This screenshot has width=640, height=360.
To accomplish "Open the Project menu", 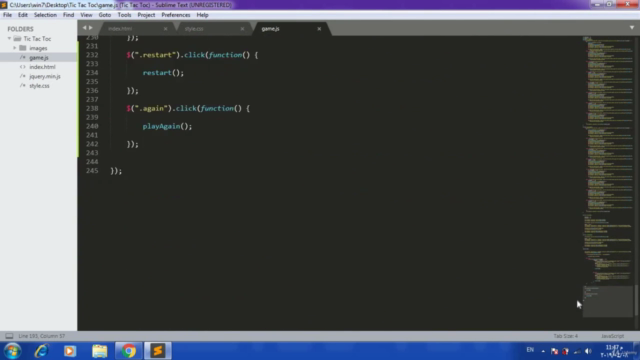I will click(146, 15).
